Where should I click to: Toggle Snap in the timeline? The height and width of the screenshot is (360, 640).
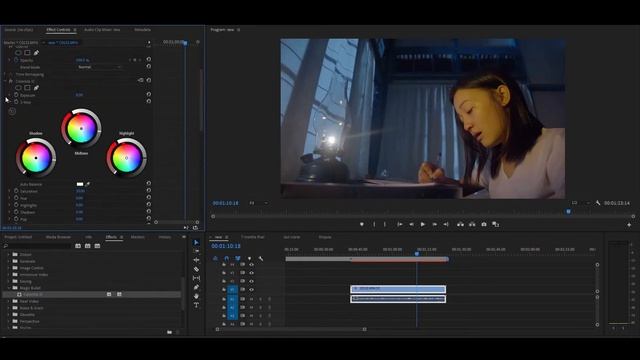(x=227, y=258)
